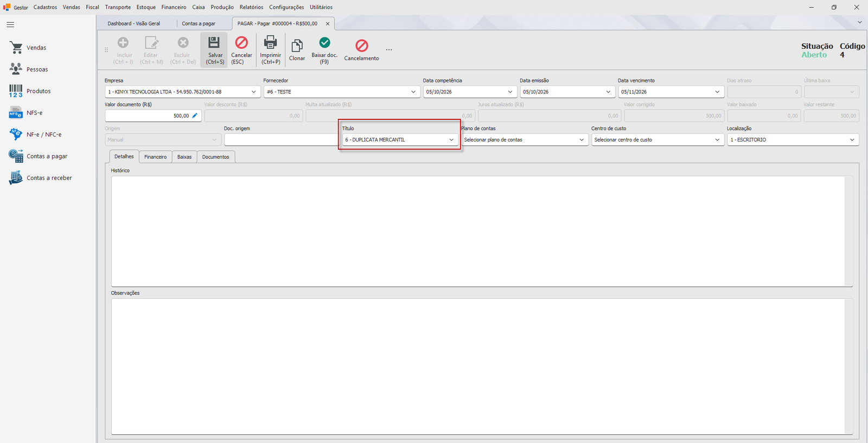Screen dimensions: 868x443
Task: Open the toolbar overflow ellipsis
Action: coord(389,50)
